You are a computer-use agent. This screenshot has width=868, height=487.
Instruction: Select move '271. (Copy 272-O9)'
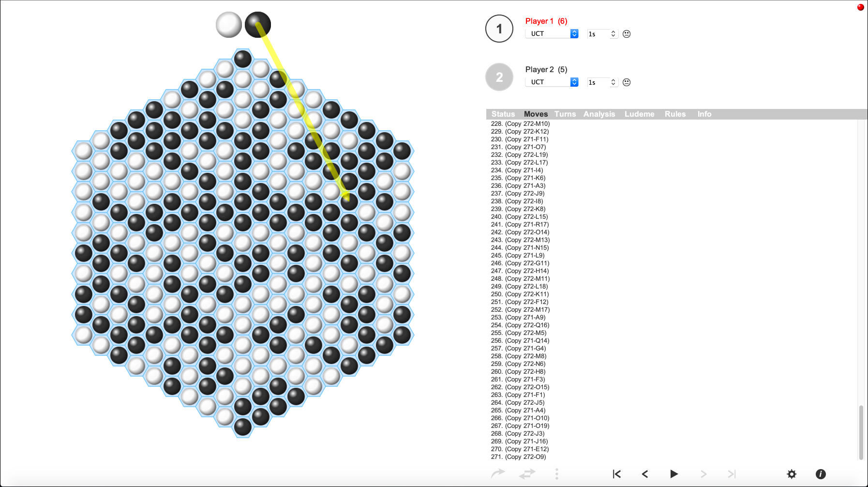coord(519,457)
